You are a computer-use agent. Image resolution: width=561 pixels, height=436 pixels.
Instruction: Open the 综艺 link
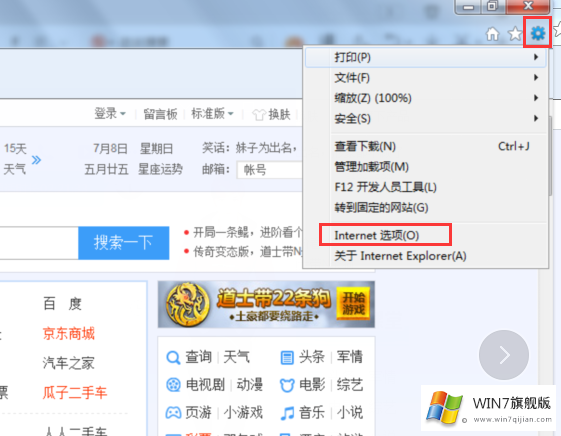[x=350, y=385]
